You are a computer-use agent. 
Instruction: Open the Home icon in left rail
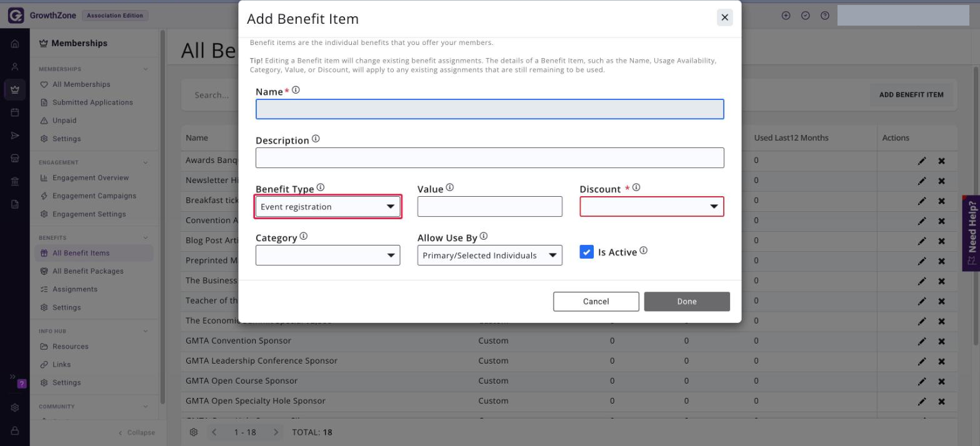tap(15, 44)
